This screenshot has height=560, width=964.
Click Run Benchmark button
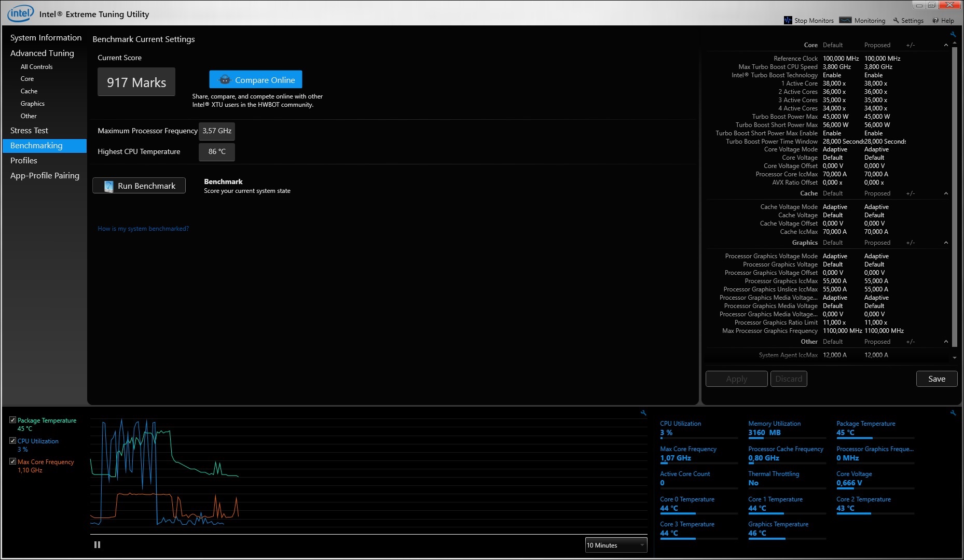(x=139, y=186)
